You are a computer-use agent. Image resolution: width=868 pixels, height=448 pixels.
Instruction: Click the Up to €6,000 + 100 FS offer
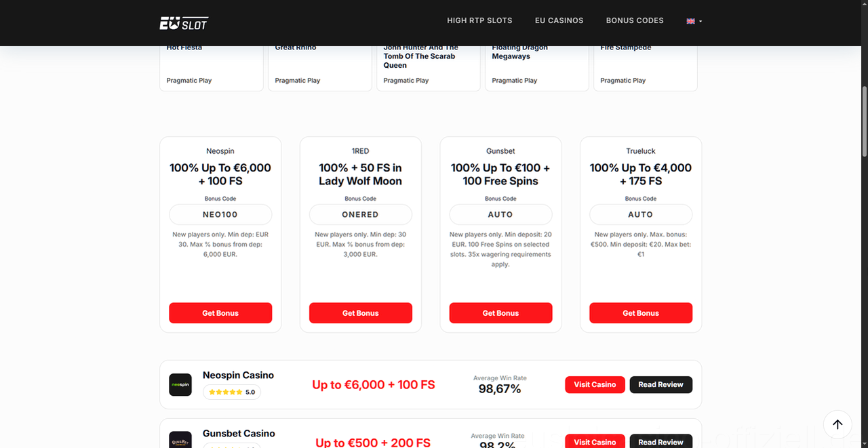[374, 384]
